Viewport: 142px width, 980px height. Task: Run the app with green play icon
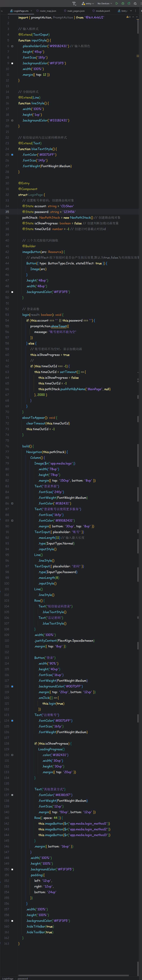pyautogui.click(x=117, y=3)
